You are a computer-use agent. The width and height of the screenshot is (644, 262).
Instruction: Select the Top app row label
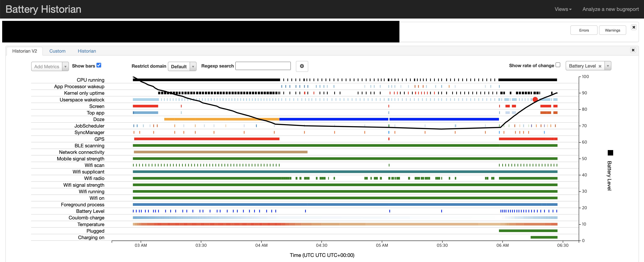point(96,113)
